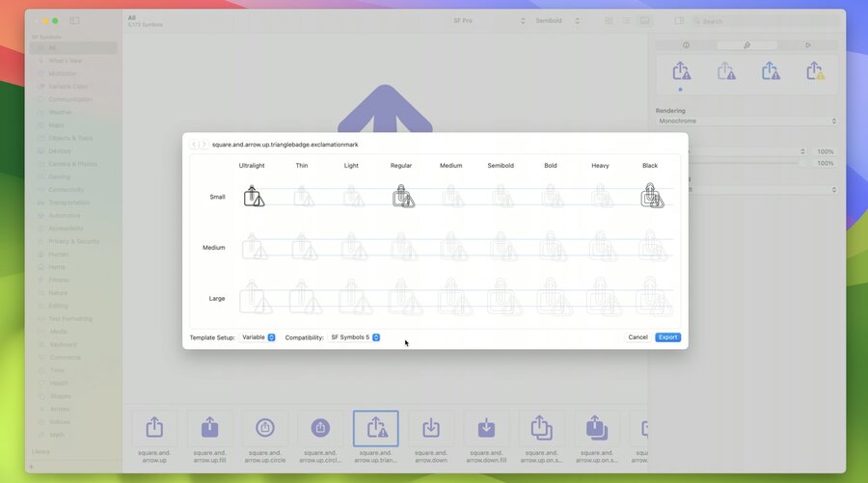Viewport: 868px width, 483px height.
Task: Pick the faded Ultralight Large glyph
Action: coord(256,298)
